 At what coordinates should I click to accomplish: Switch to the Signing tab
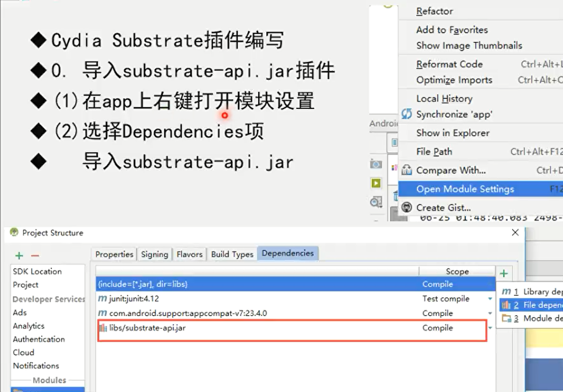point(154,254)
